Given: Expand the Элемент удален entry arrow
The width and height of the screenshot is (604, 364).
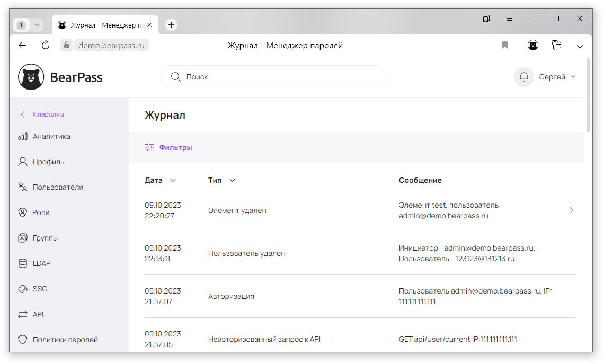Looking at the screenshot, I should (571, 210).
